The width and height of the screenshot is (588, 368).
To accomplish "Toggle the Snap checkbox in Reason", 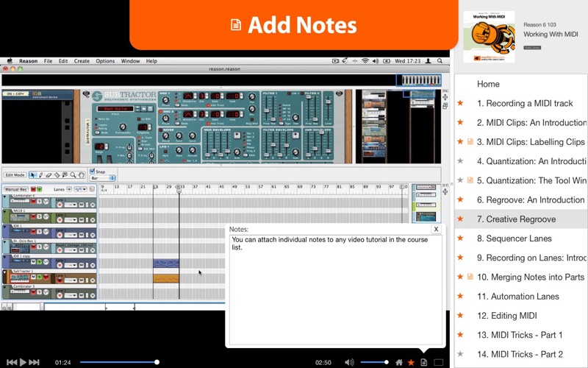I will coord(93,171).
